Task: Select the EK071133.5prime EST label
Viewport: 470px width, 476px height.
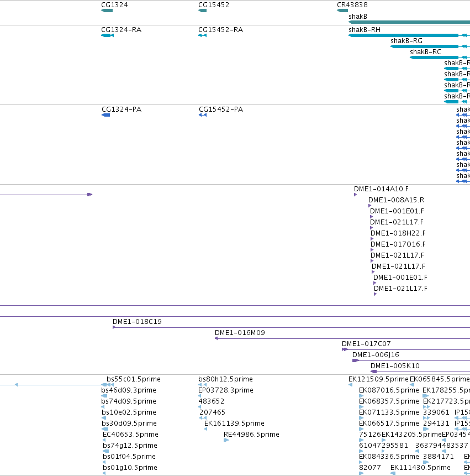Action: point(389,412)
